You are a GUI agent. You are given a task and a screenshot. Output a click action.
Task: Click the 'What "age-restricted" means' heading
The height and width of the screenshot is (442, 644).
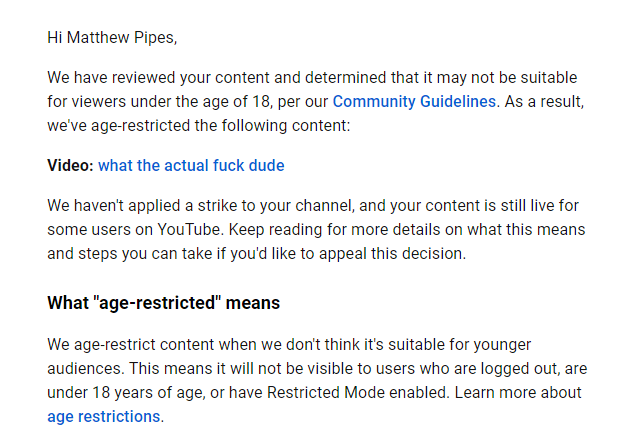(x=163, y=303)
